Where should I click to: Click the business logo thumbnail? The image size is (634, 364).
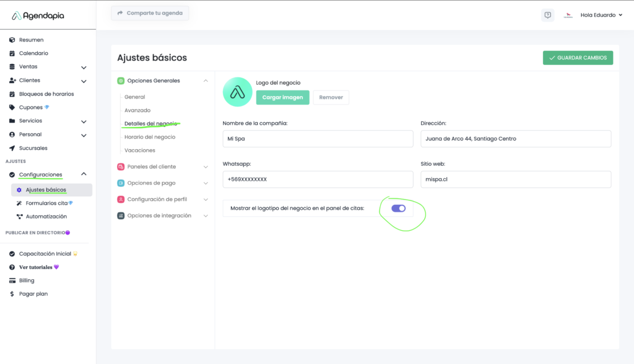pyautogui.click(x=238, y=92)
